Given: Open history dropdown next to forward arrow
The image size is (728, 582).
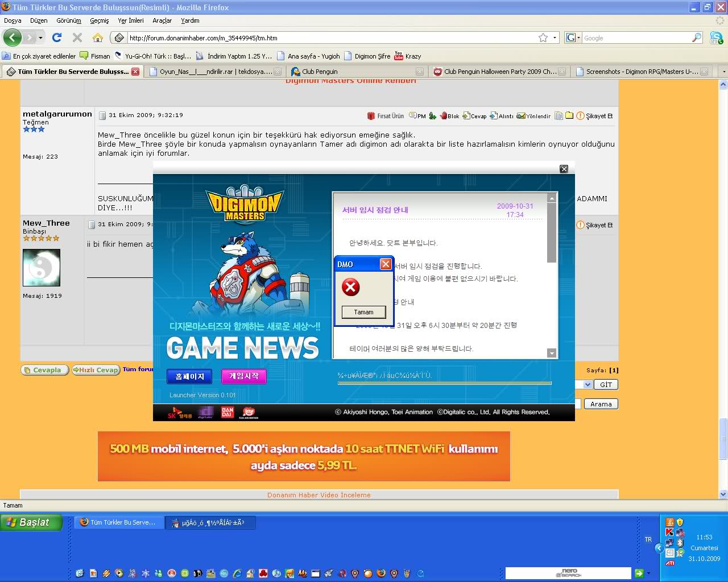Looking at the screenshot, I should [40, 38].
